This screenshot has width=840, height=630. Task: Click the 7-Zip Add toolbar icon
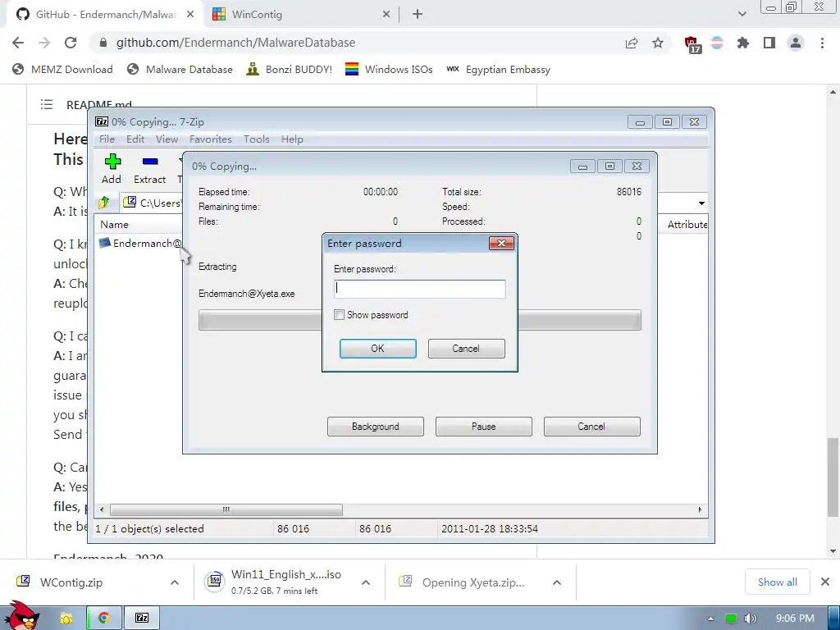click(x=112, y=162)
